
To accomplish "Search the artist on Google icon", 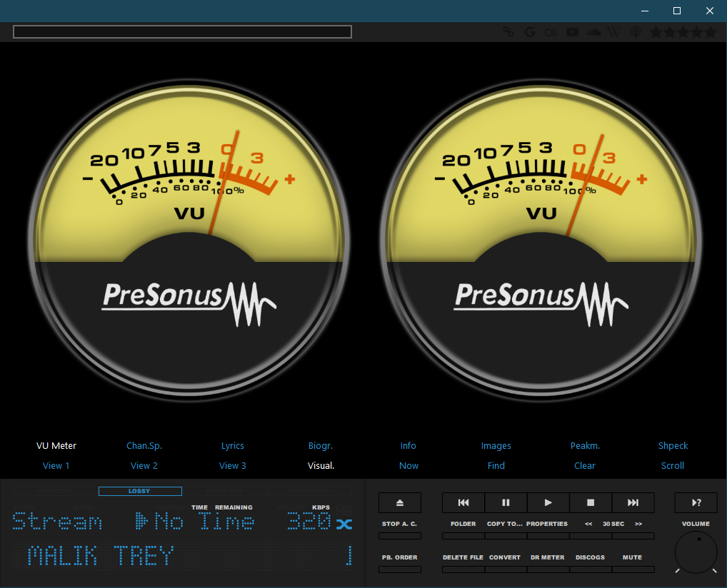I will [529, 32].
